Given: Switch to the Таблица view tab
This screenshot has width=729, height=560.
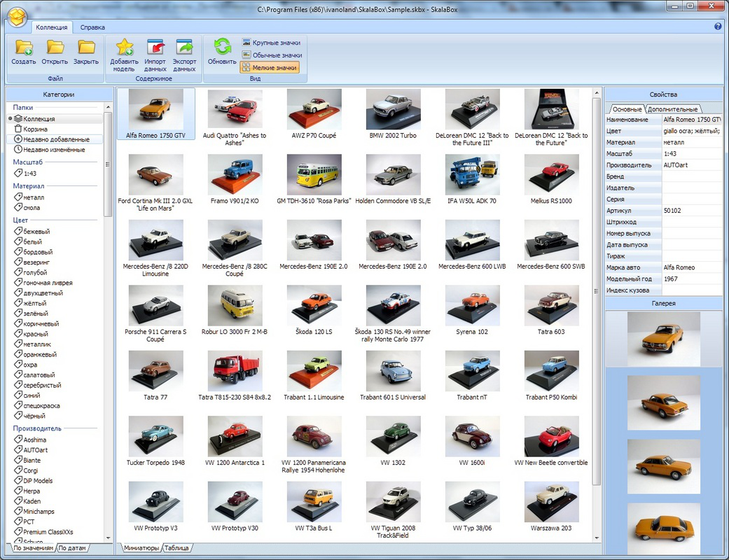Looking at the screenshot, I should [178, 547].
